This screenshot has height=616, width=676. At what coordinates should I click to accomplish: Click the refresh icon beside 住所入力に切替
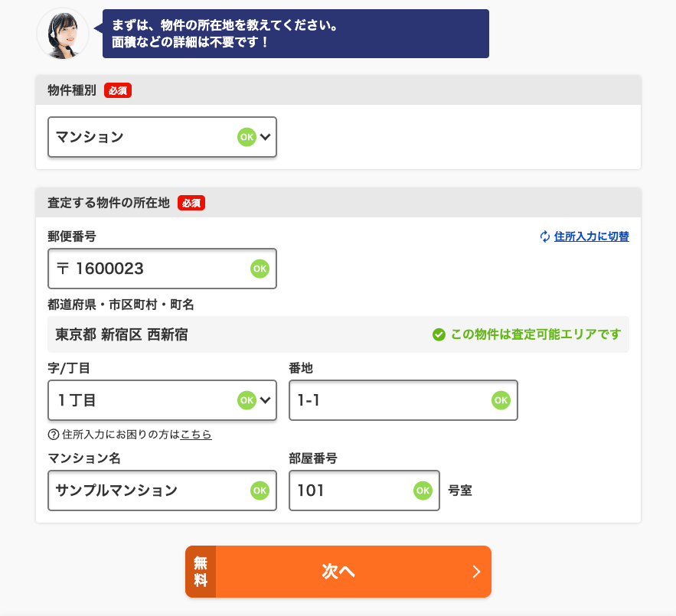545,236
